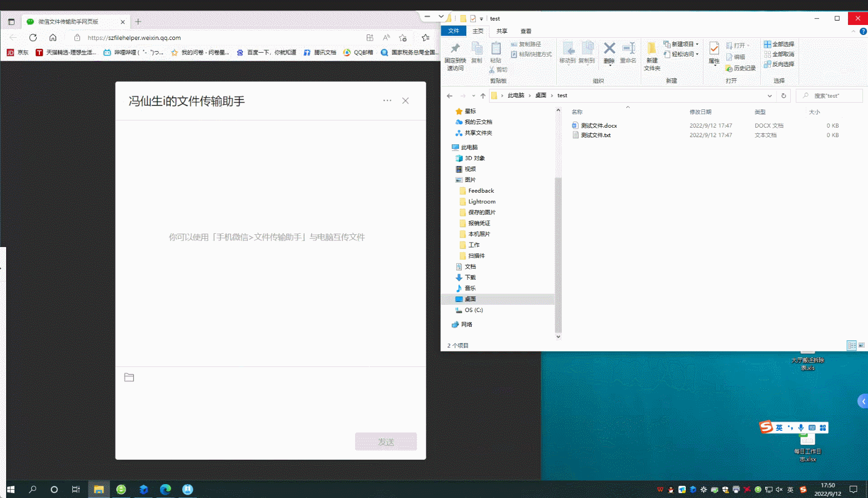Click 历史记录 in the ribbon
Viewport: 868px width, 498px height.
(741, 68)
